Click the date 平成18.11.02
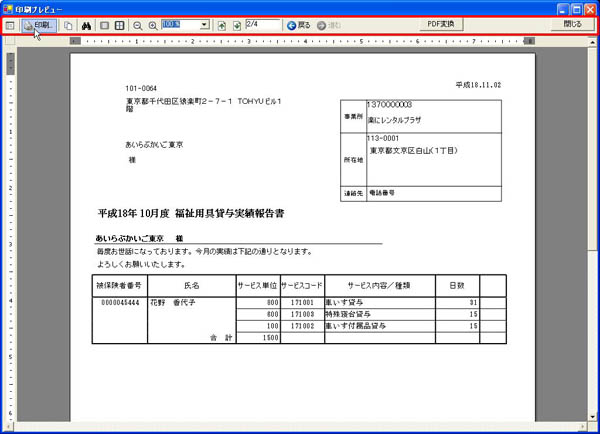 (x=478, y=85)
